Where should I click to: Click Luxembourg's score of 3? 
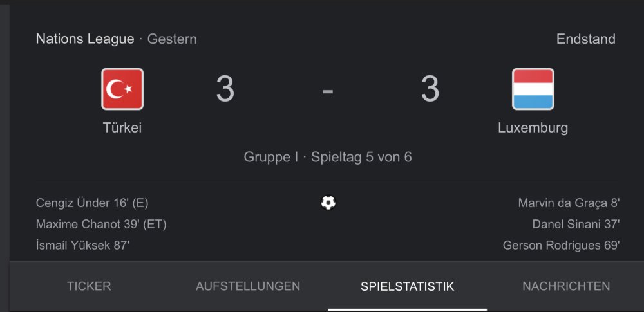coord(430,89)
